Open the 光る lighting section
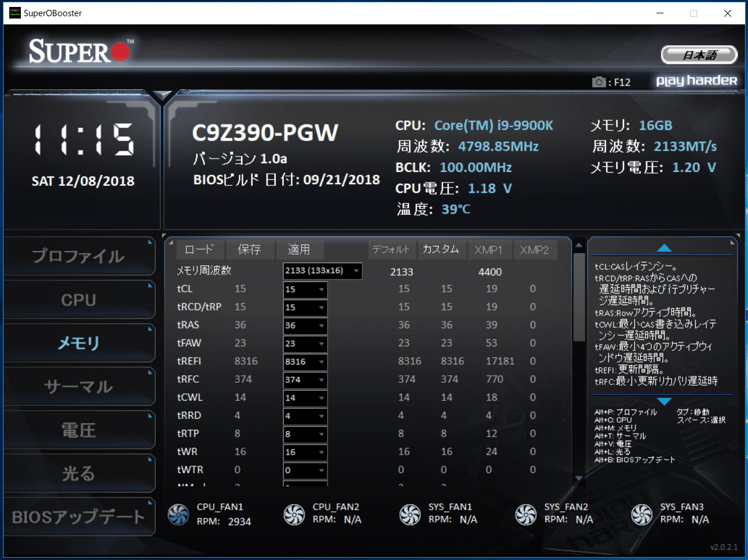This screenshot has width=748, height=560. (79, 473)
